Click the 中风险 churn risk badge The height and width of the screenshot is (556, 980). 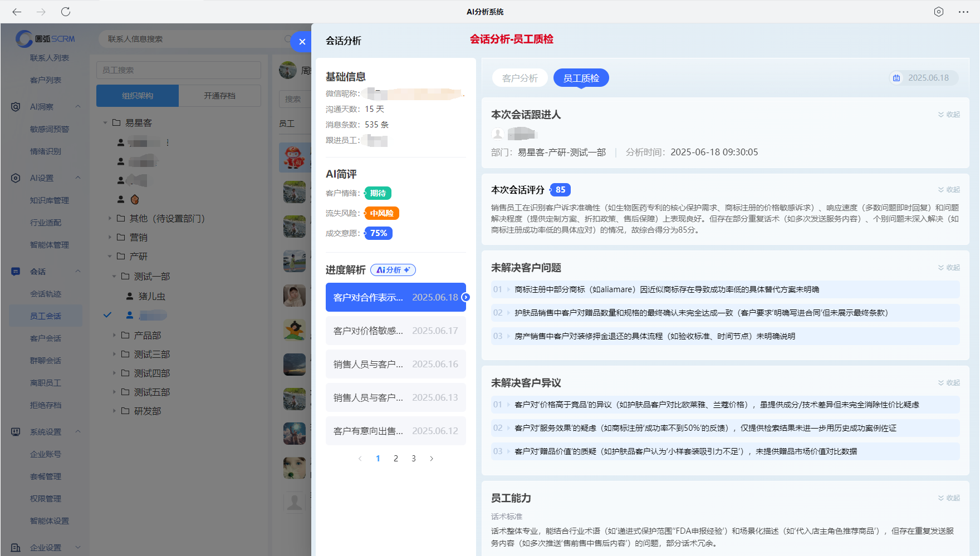point(382,213)
